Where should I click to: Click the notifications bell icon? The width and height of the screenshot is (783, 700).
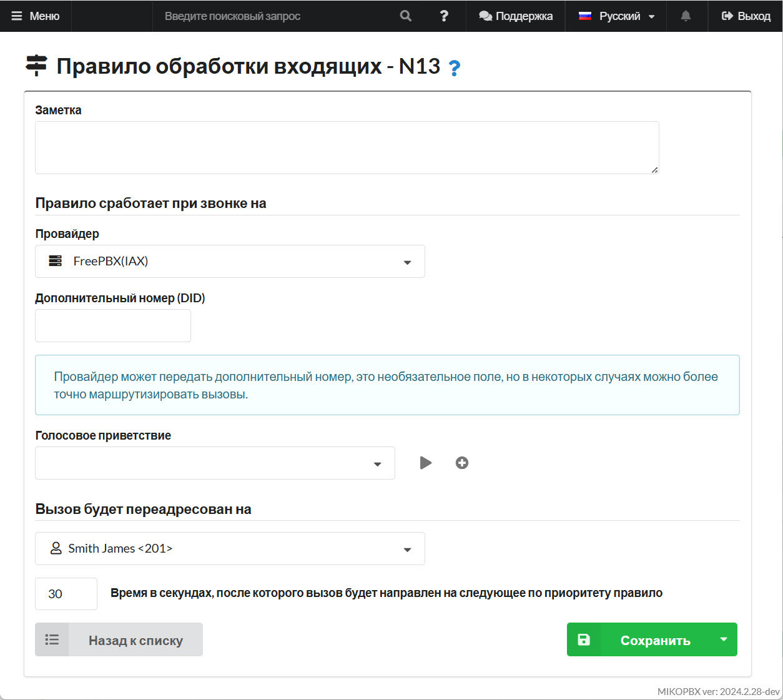686,16
